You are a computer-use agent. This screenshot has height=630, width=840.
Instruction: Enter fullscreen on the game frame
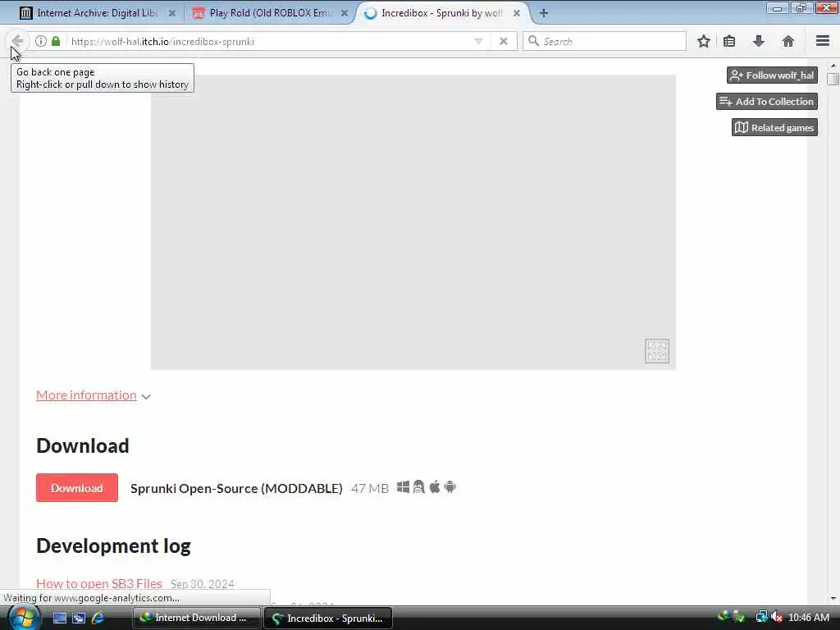pyautogui.click(x=657, y=351)
